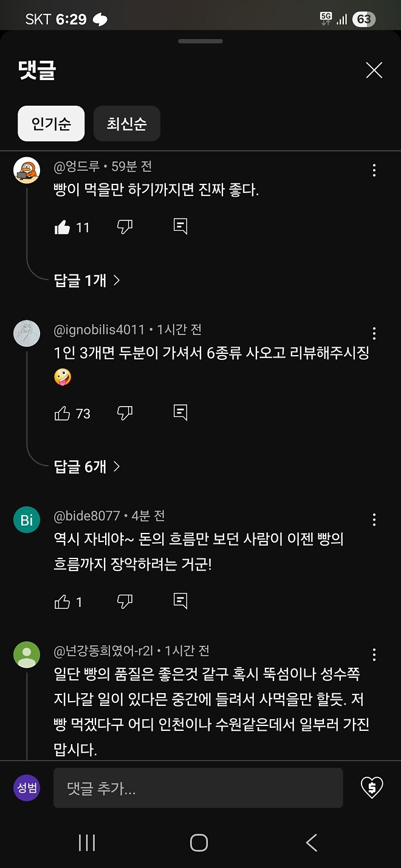The image size is (401, 868).
Task: Open options menu for @ignobilis4011's comment
Action: click(x=374, y=333)
